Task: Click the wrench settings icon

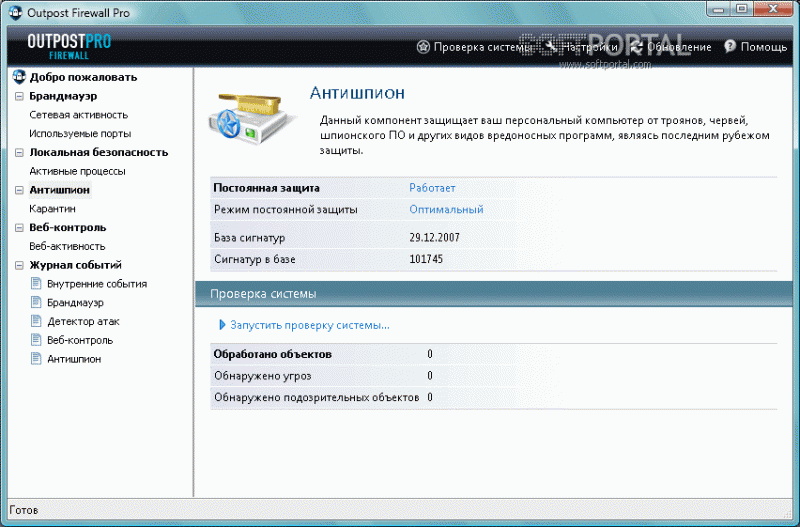Action: click(x=550, y=47)
